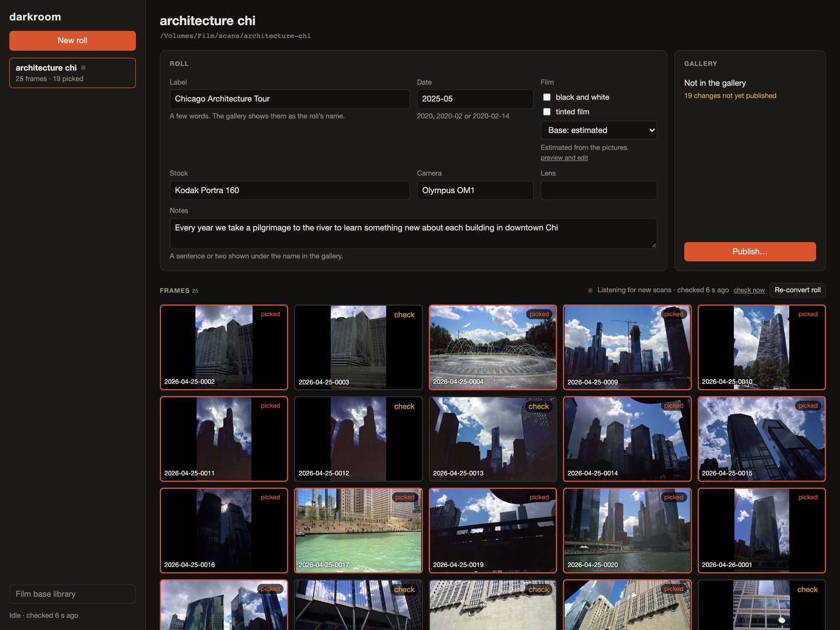Follow the check now link

pos(749,290)
